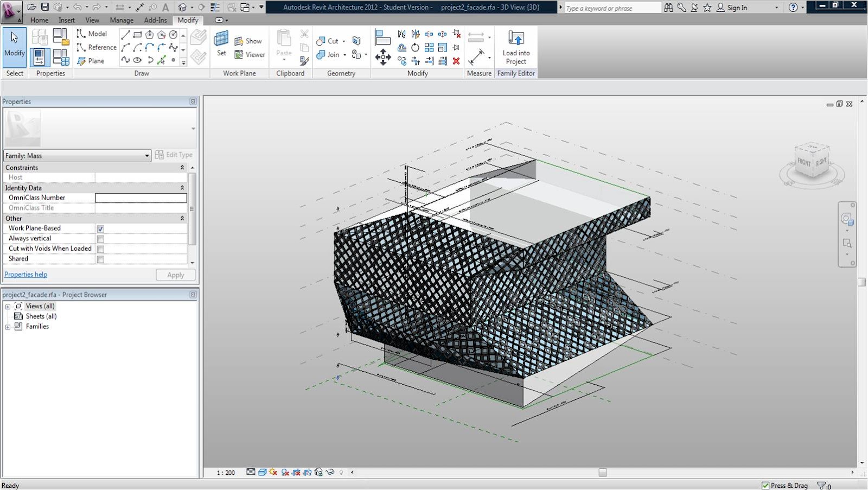Click the red Delete icon
868x490 pixels.
click(x=456, y=61)
